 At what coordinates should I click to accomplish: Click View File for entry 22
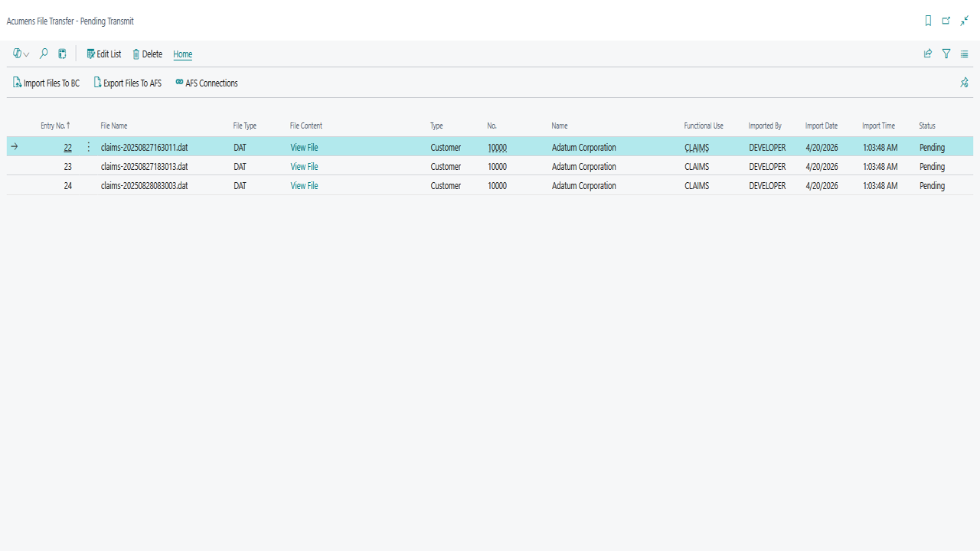coord(304,148)
